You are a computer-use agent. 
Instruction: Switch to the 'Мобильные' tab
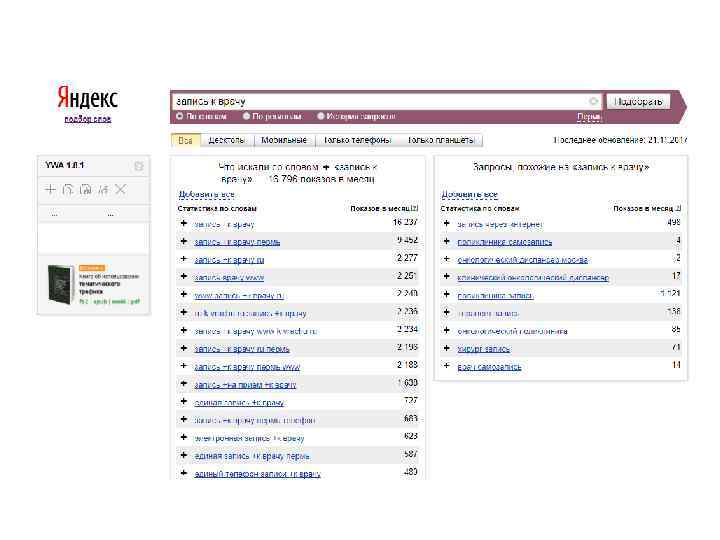tap(283, 141)
